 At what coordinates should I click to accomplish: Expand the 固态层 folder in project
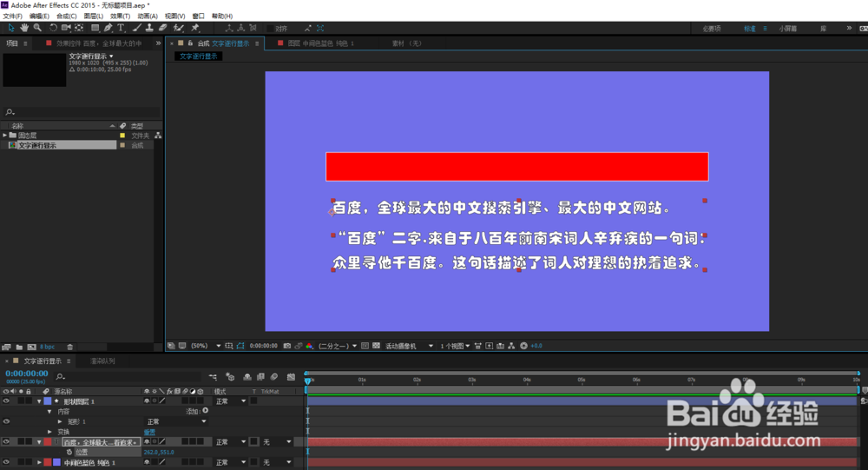(5, 135)
